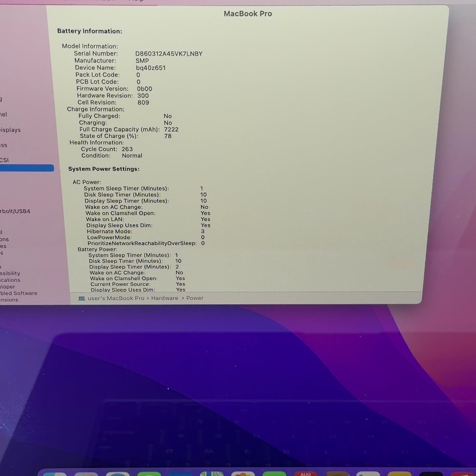Click the cell revision value "809"

[143, 103]
